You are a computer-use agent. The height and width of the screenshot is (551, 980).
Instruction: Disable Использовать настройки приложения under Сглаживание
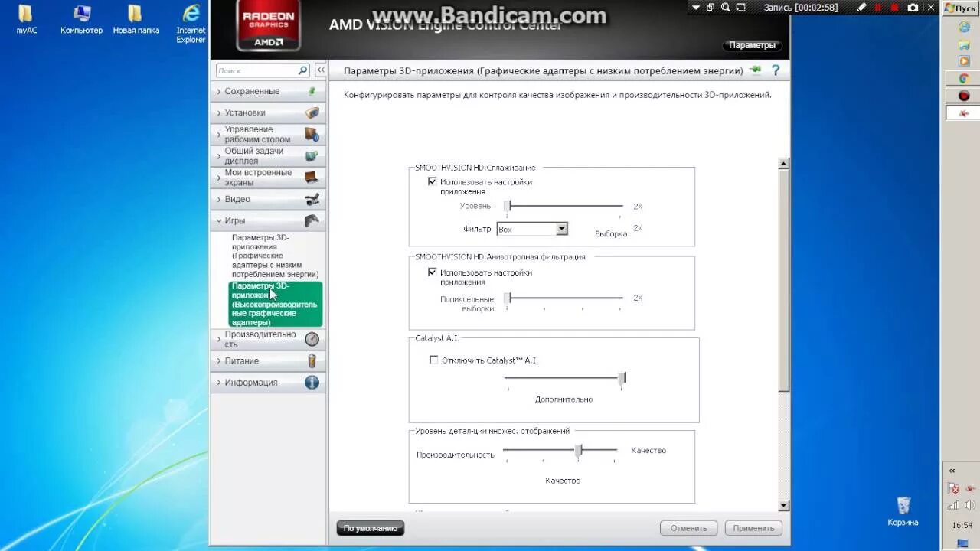tap(433, 181)
